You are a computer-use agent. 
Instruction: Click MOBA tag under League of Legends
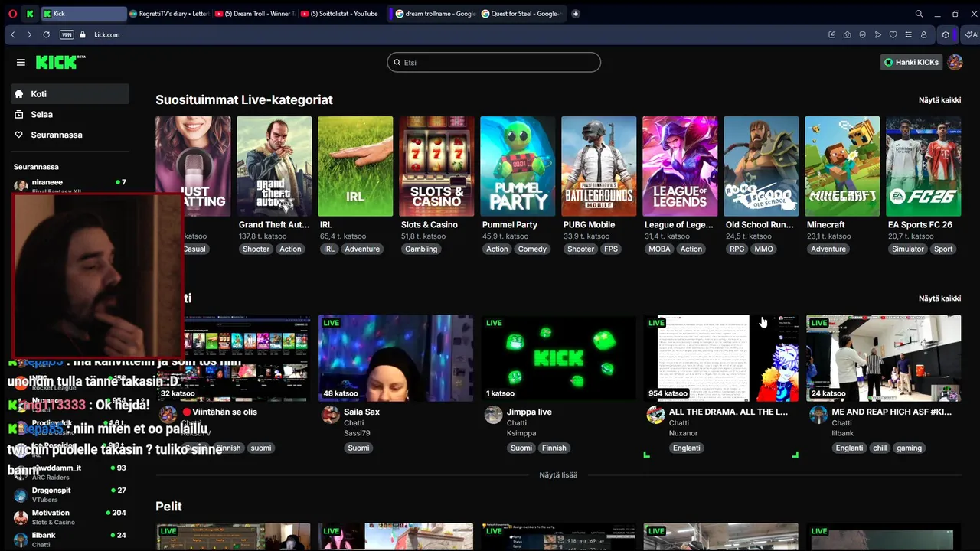pos(659,249)
